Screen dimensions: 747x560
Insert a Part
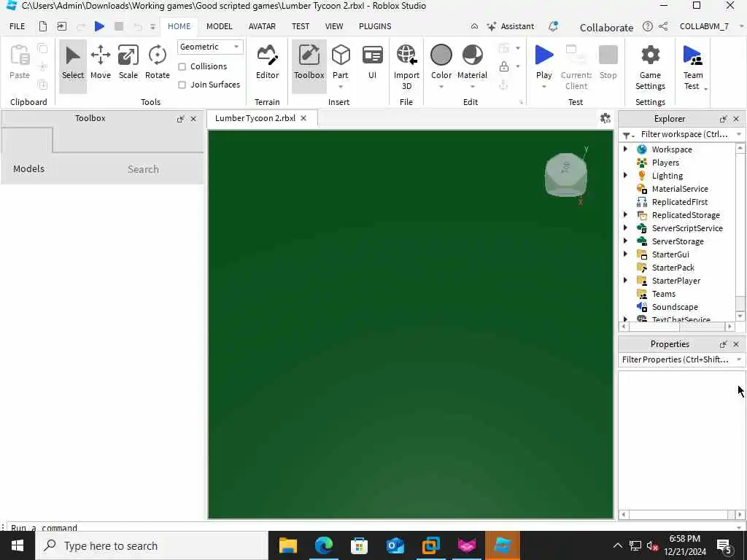(340, 60)
